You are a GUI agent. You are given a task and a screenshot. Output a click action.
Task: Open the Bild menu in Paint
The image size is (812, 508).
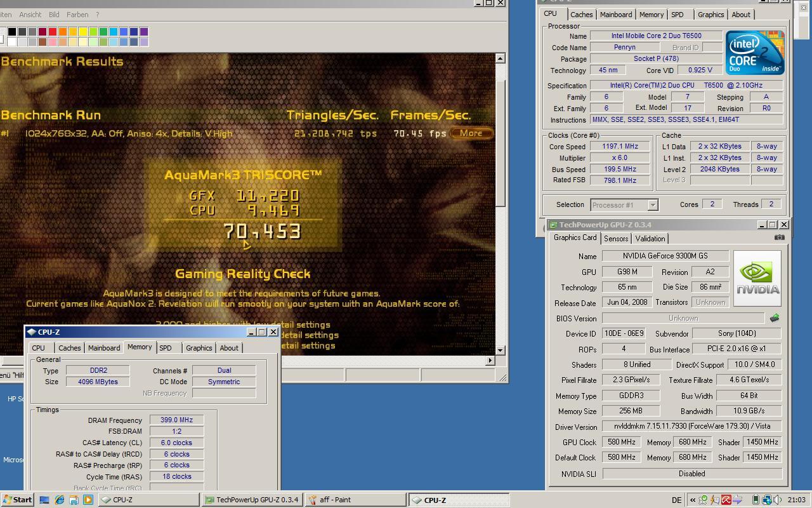[54, 15]
